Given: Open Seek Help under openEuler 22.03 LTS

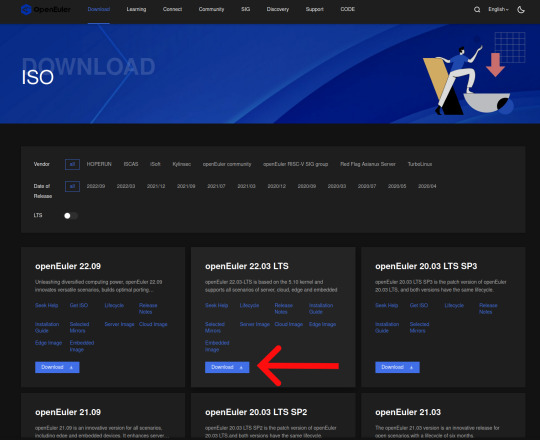Looking at the screenshot, I should pyautogui.click(x=217, y=305).
